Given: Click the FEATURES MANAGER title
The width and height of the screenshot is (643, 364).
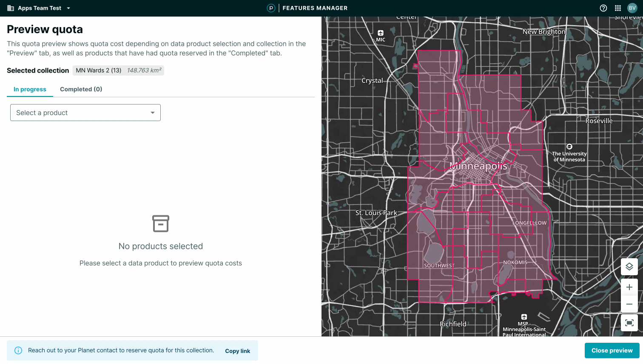Looking at the screenshot, I should [x=315, y=8].
